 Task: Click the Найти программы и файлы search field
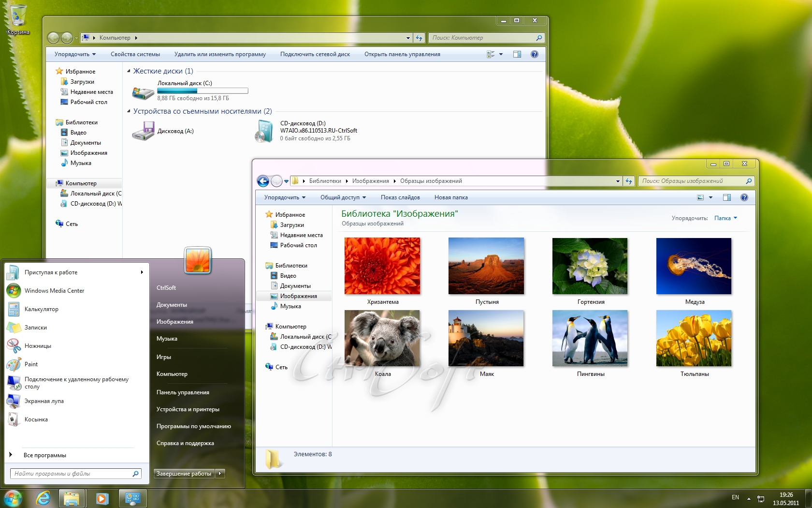[x=72, y=474]
